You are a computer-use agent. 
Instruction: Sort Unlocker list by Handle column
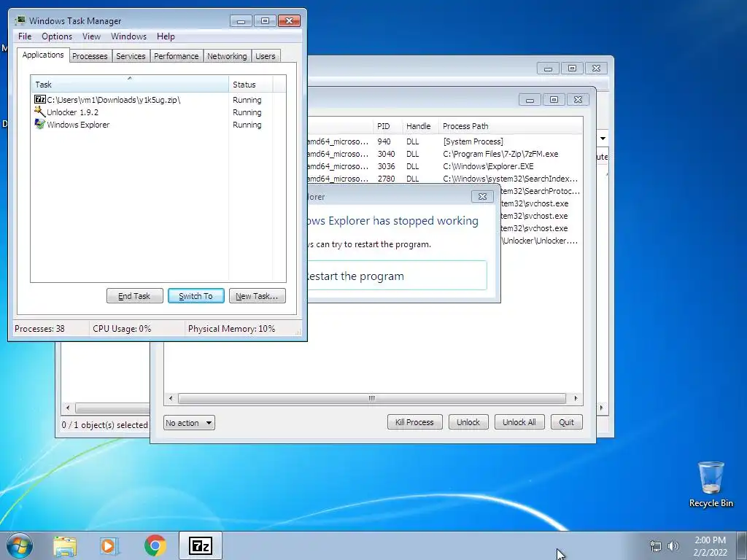pos(419,126)
